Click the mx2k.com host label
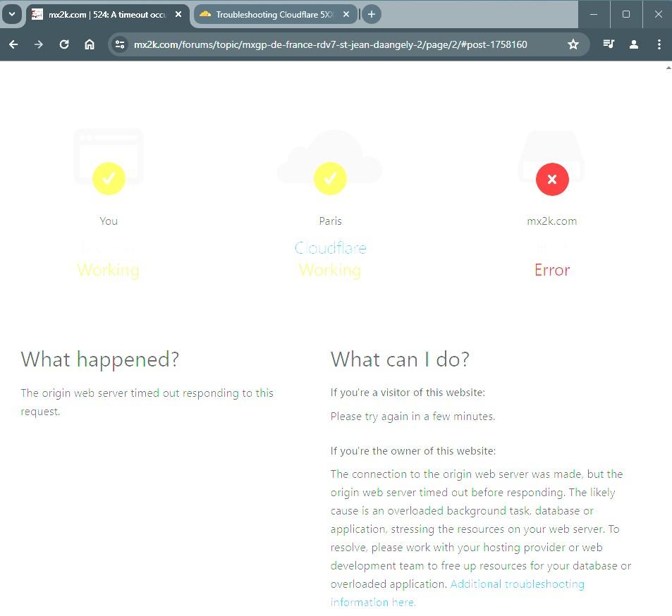The height and width of the screenshot is (616, 672). (x=552, y=221)
